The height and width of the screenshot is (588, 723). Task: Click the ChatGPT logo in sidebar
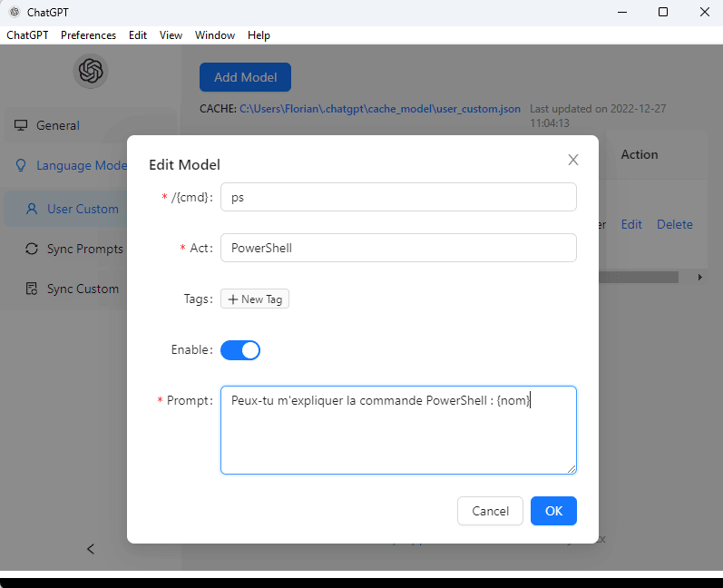point(91,71)
